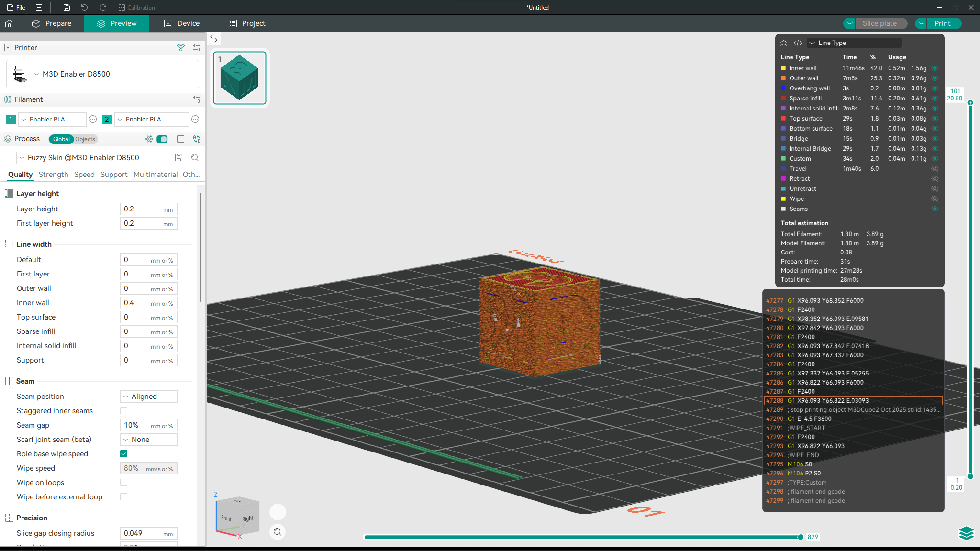Click the layers icon at bottom right
Viewport: 980px width, 551px height.
(x=966, y=532)
